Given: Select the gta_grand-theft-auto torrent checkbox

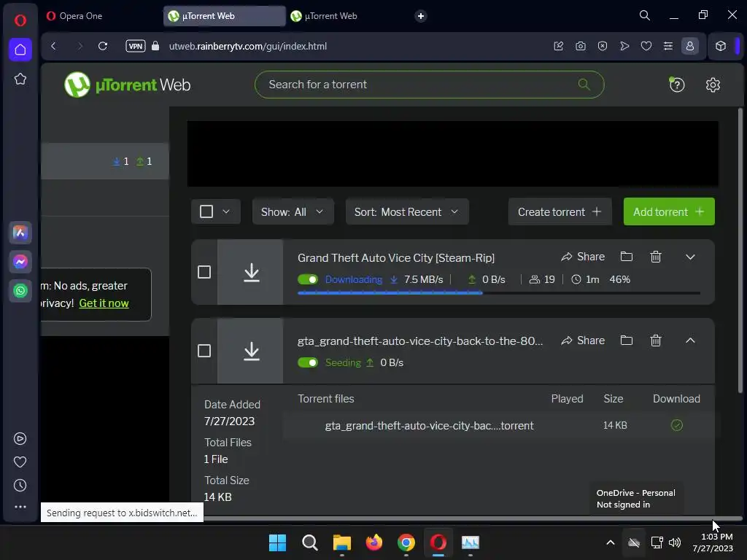Looking at the screenshot, I should [x=204, y=351].
